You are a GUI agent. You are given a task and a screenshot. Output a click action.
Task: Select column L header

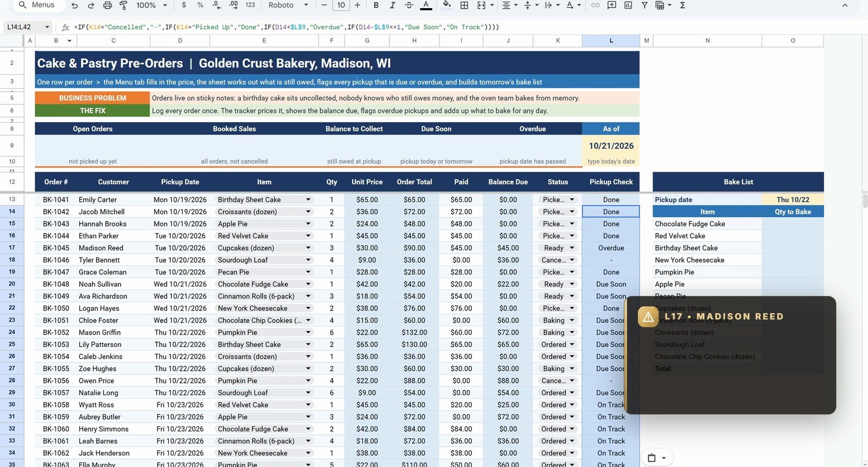[x=611, y=41]
